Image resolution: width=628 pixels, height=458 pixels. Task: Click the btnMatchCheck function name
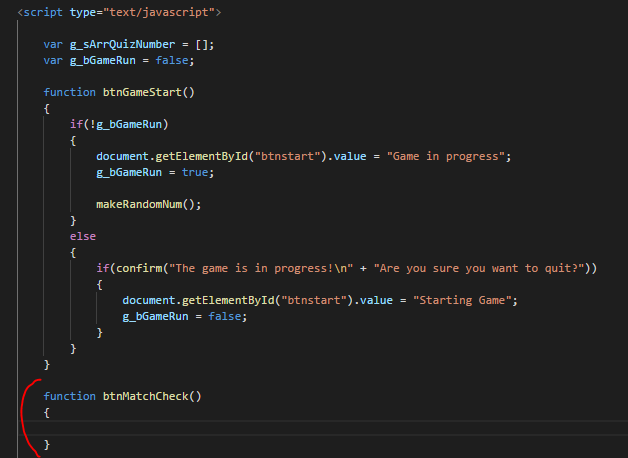point(145,396)
